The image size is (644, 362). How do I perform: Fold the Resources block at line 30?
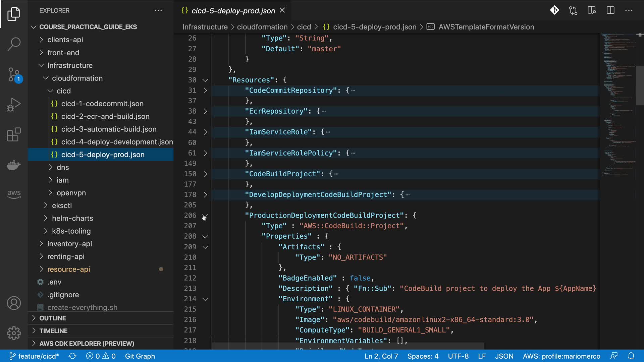tap(205, 80)
